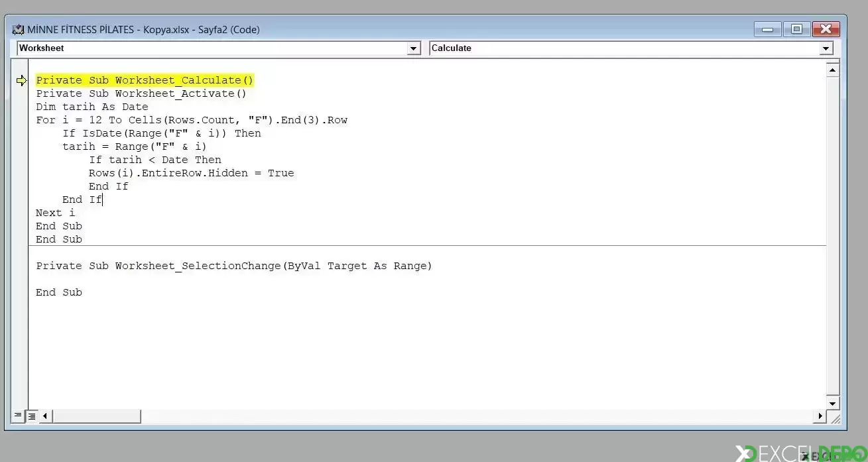The image size is (868, 462).
Task: Open the Worksheet object dropdown
Action: click(x=414, y=48)
